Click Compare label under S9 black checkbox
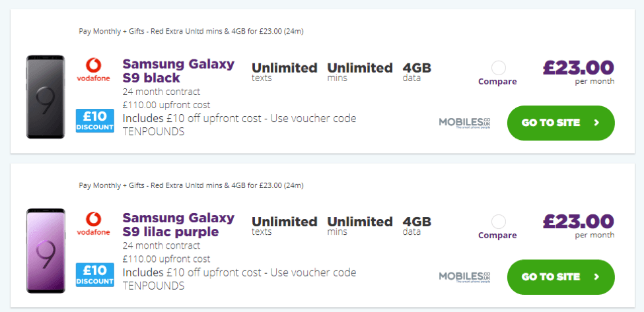This screenshot has width=644, height=312. point(497,82)
